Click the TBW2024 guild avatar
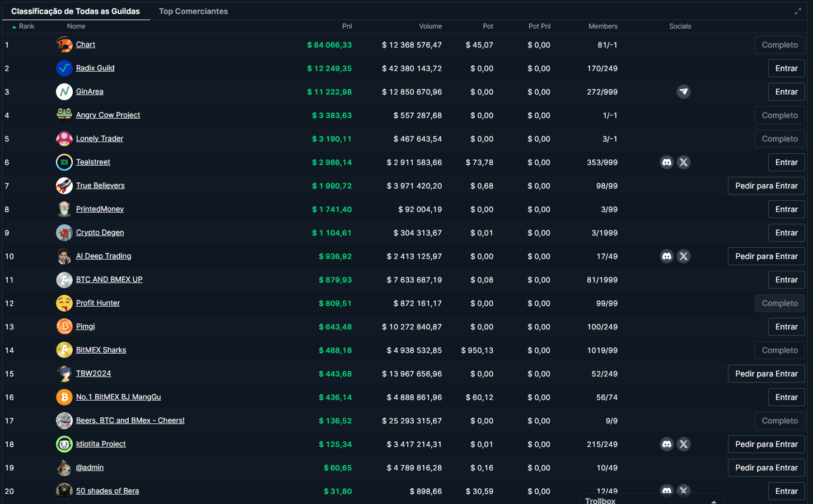This screenshot has width=813, height=504. point(64,374)
